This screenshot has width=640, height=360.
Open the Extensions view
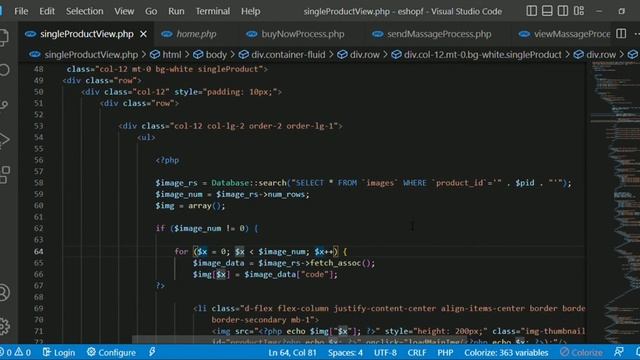tap(4, 175)
